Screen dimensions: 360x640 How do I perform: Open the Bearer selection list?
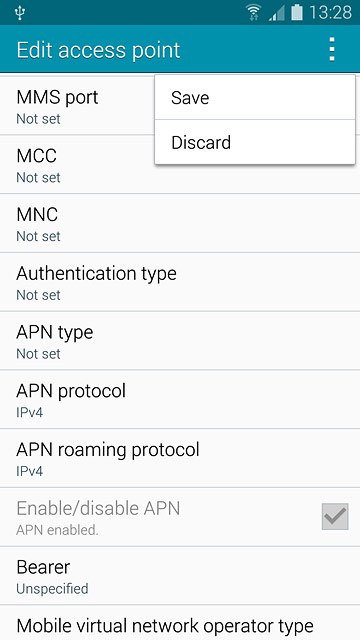pos(180,576)
